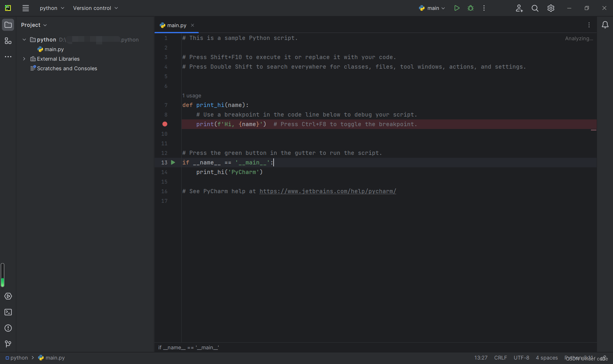Screen dimensions: 613x364
Task: Open the Notifications bell
Action: pyautogui.click(x=605, y=25)
